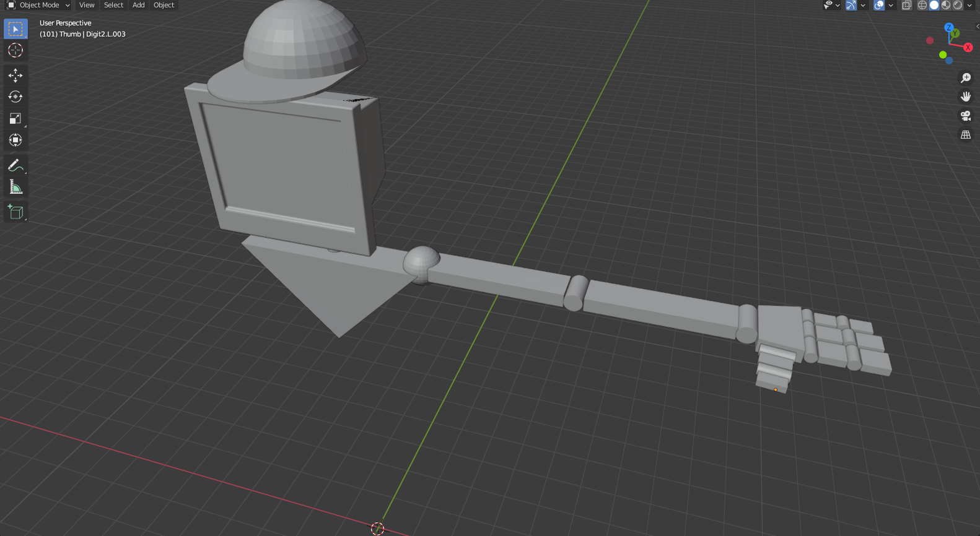This screenshot has height=536, width=980.
Task: Open the View menu
Action: pos(87,6)
